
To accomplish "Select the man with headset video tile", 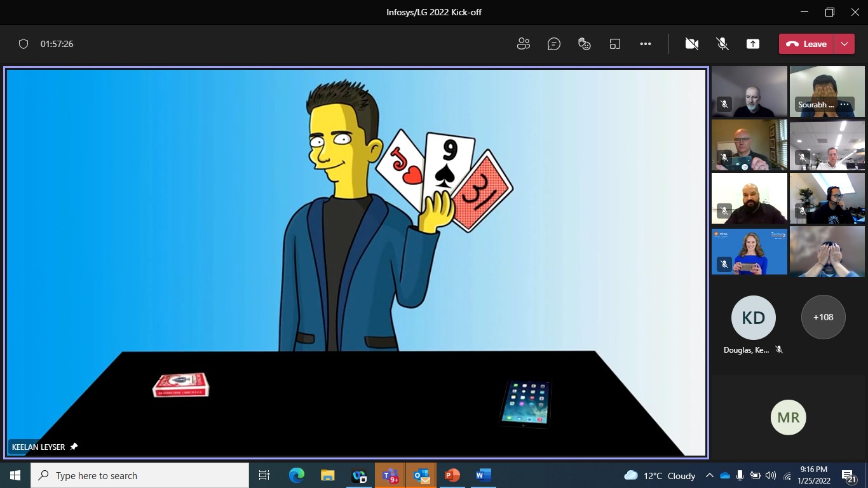I will coord(827,198).
